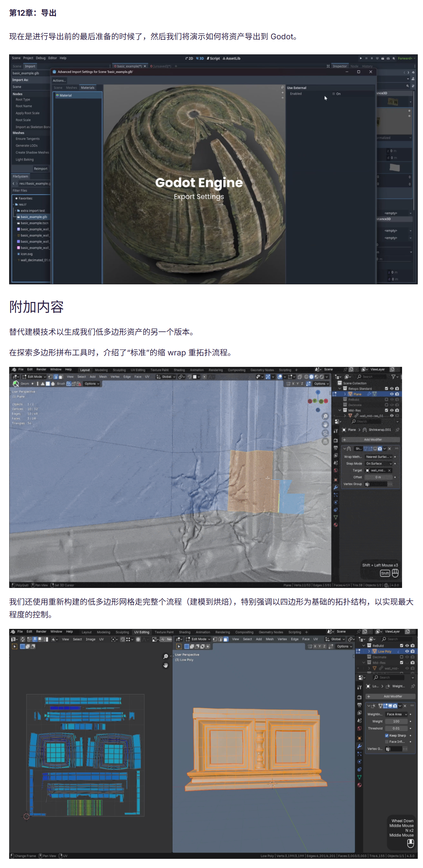The image size is (423, 868).
Task: Open the Wrap Method Nearest Surface dropdown
Action: tap(379, 457)
